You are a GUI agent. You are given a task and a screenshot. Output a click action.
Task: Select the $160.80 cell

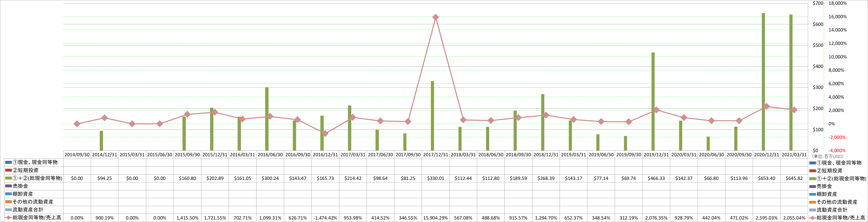point(187,178)
